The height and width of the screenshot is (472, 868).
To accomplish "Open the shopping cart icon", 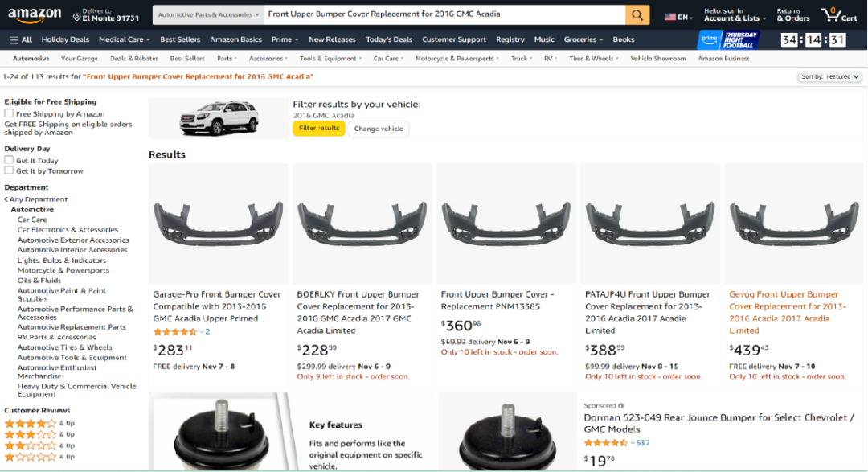I will tap(838, 14).
